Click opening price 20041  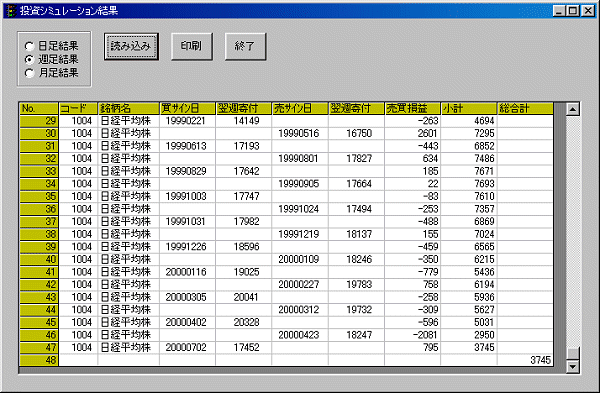(246, 297)
